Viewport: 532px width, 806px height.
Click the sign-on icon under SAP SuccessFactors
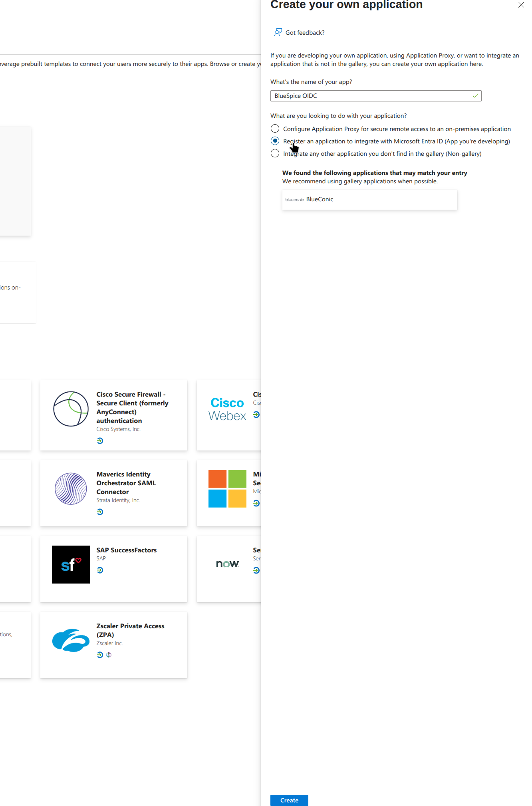100,570
